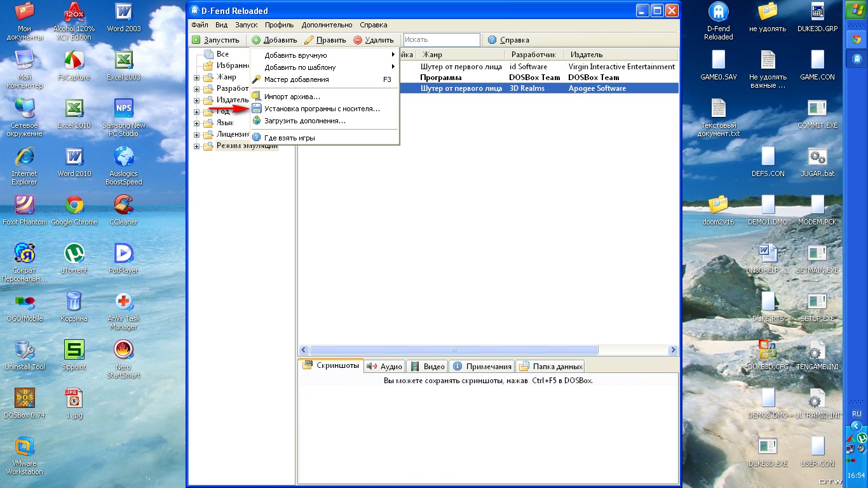
Task: Click the Править toolbar button
Action: [x=325, y=40]
